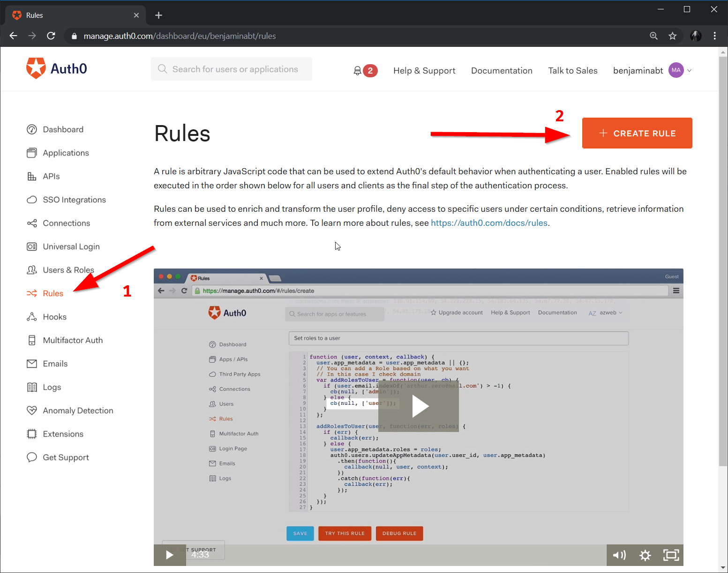728x573 pixels.
Task: Switch to Documentation menu item
Action: (x=502, y=70)
